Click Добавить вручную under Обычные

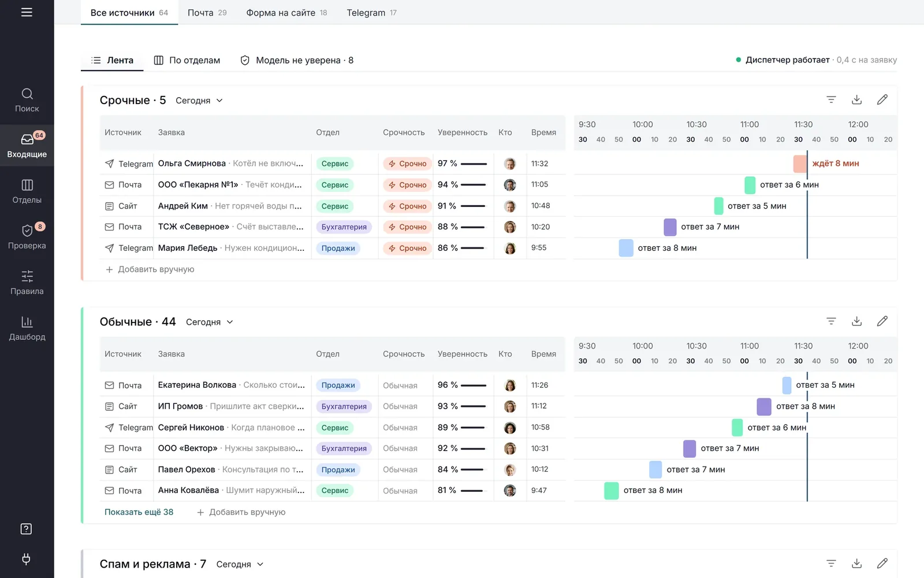pyautogui.click(x=241, y=512)
